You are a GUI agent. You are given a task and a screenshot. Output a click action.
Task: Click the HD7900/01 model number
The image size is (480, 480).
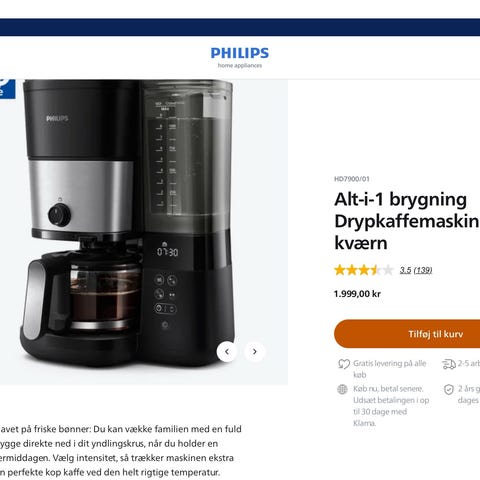point(352,179)
